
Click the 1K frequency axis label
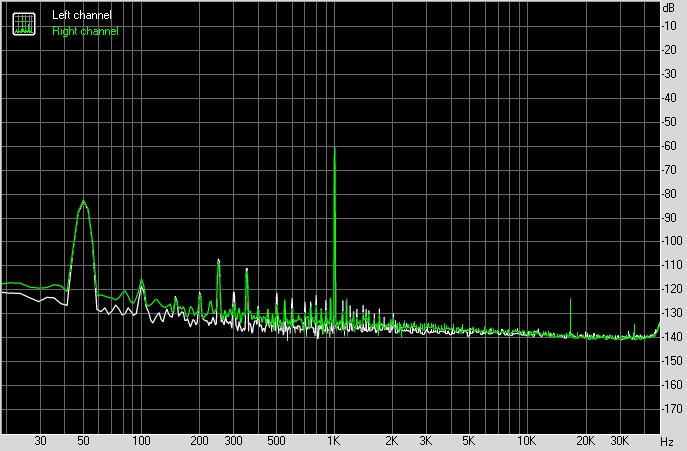(334, 440)
